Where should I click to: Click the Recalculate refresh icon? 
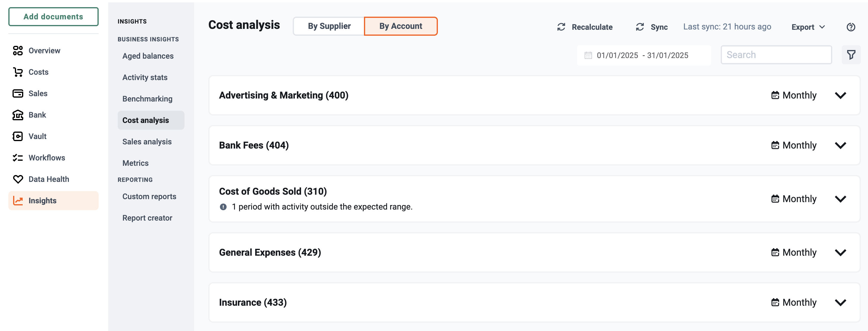click(x=561, y=27)
